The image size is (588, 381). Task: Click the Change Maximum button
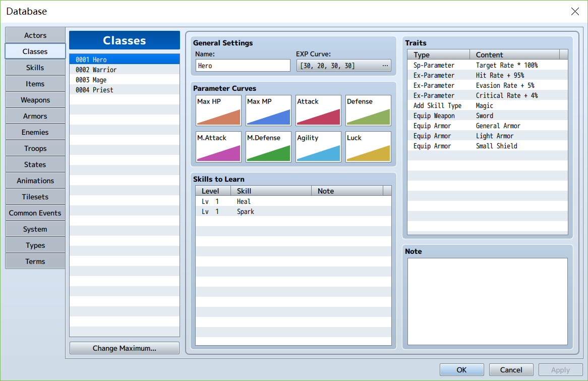point(125,348)
